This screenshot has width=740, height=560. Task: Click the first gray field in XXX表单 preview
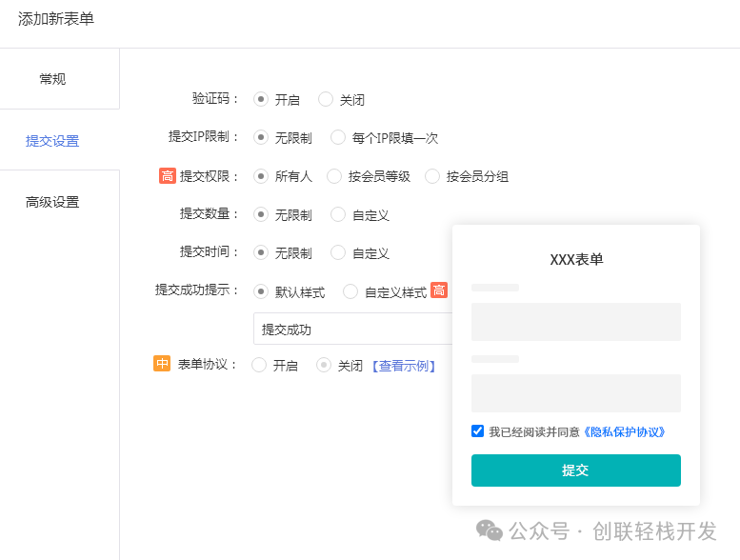click(x=576, y=322)
